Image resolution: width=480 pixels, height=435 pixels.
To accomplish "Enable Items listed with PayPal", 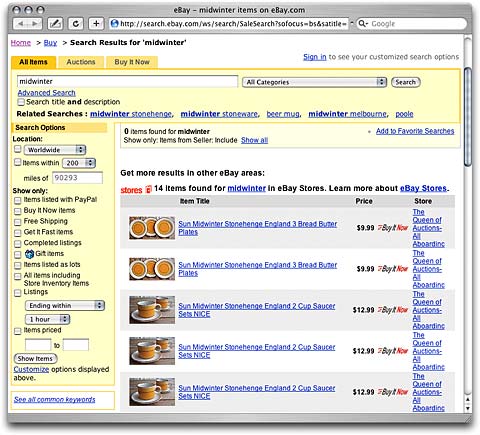I will coord(17,200).
